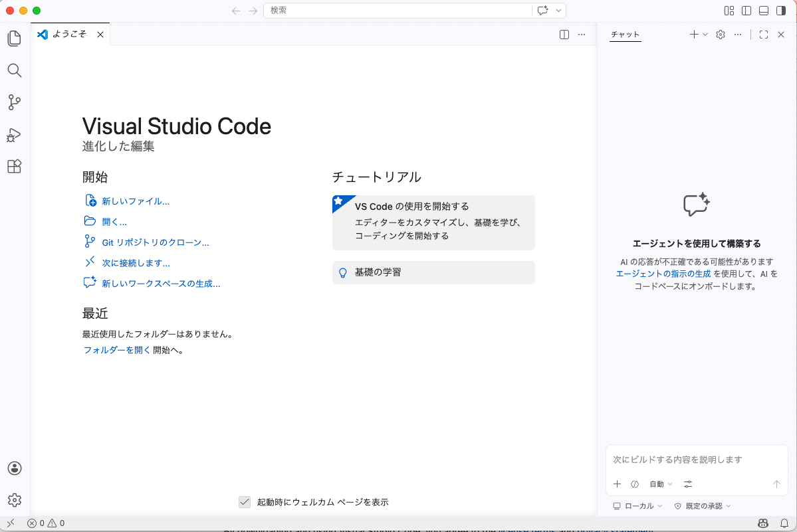Image resolution: width=797 pixels, height=532 pixels.
Task: Toggle the primary side bar visibility
Action: coord(746,11)
